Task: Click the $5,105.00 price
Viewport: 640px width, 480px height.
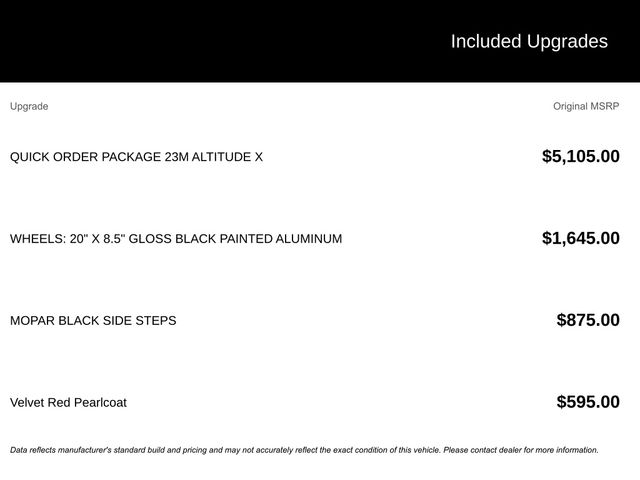Action: pyautogui.click(x=581, y=156)
